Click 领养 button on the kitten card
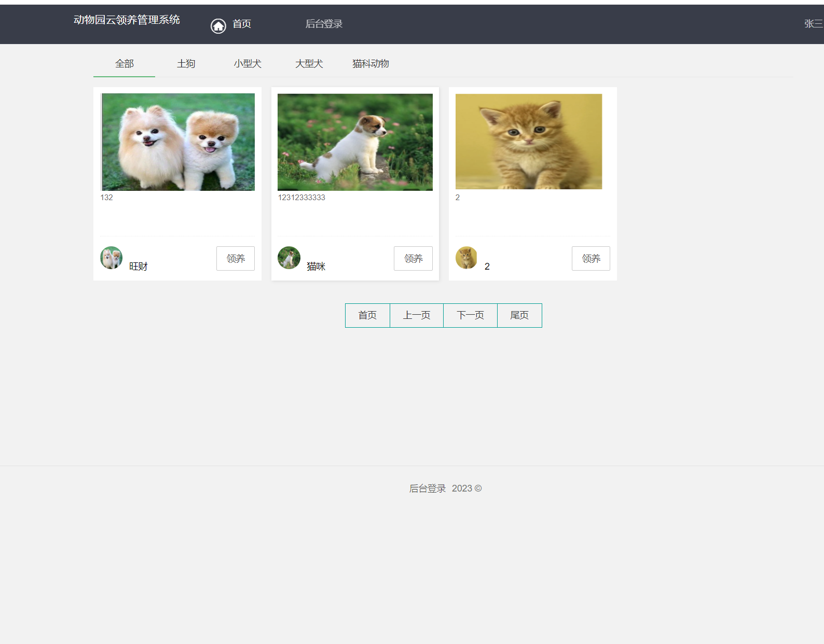 (590, 258)
